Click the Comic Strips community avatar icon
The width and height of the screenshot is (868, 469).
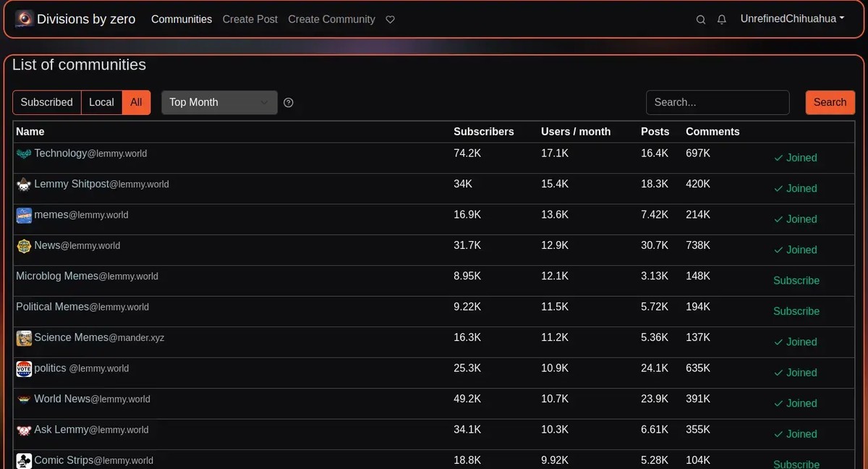click(24, 460)
